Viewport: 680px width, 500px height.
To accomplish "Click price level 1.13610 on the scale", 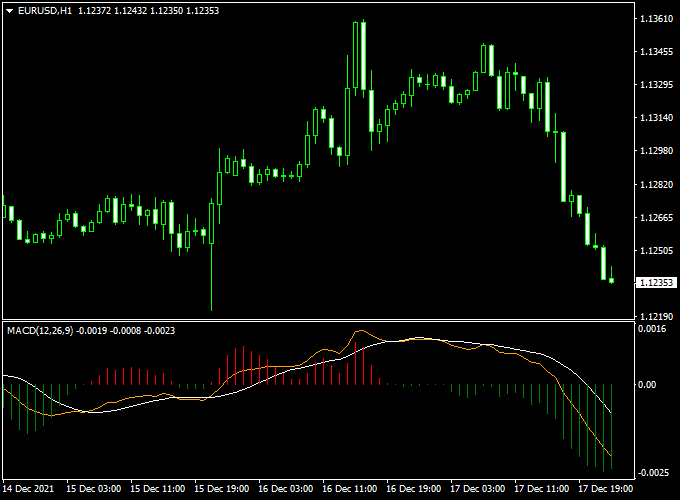I will (x=657, y=19).
